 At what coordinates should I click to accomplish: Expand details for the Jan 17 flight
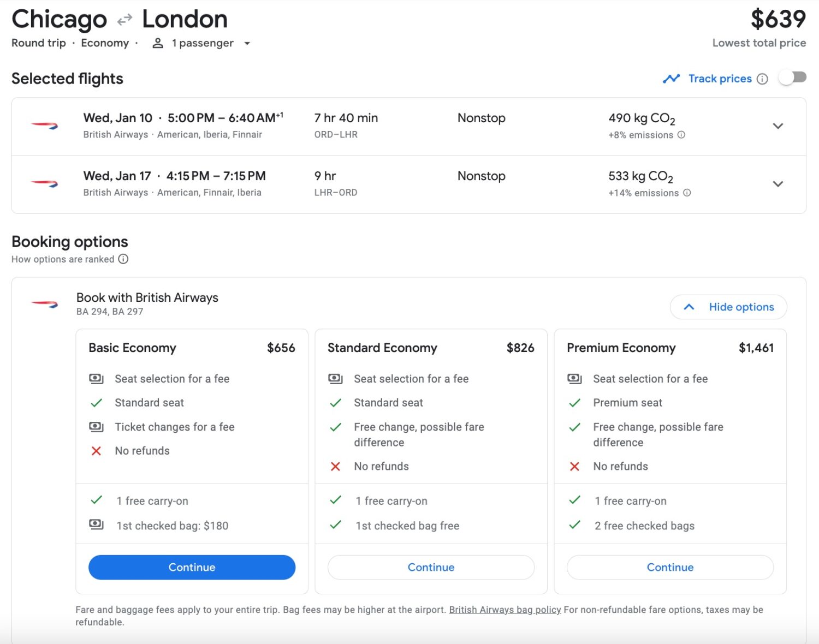778,184
